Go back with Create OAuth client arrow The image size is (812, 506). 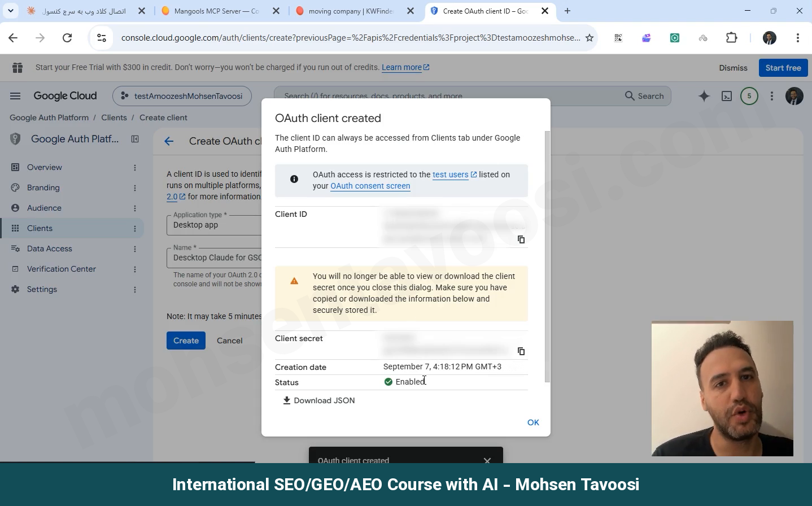[169, 141]
